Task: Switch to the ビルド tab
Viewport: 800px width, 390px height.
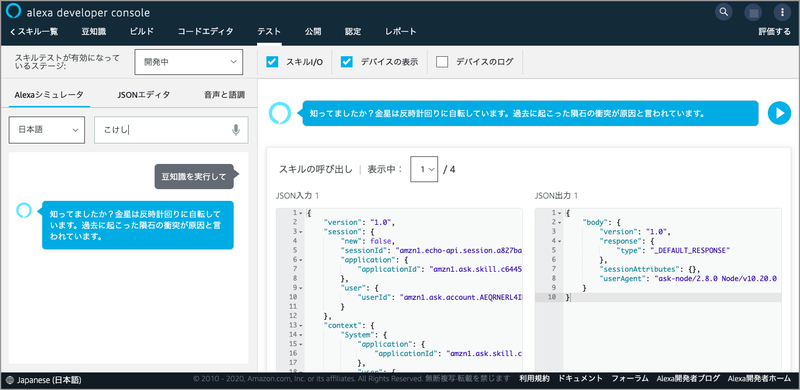Action: 142,32
